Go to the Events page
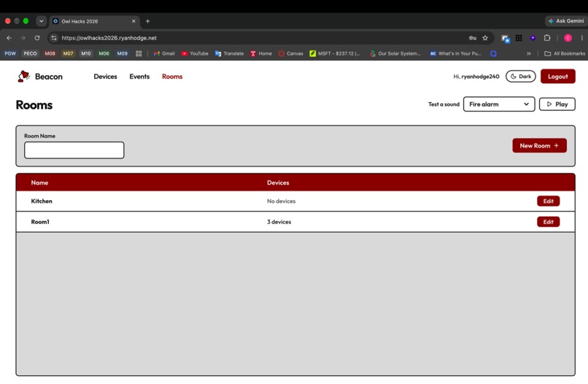The height and width of the screenshot is (384, 588). tap(139, 77)
